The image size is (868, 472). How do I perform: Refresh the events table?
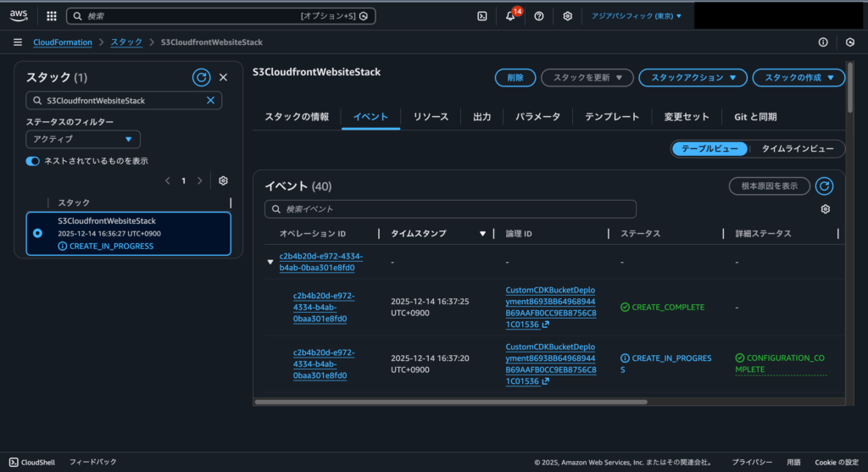click(x=824, y=186)
